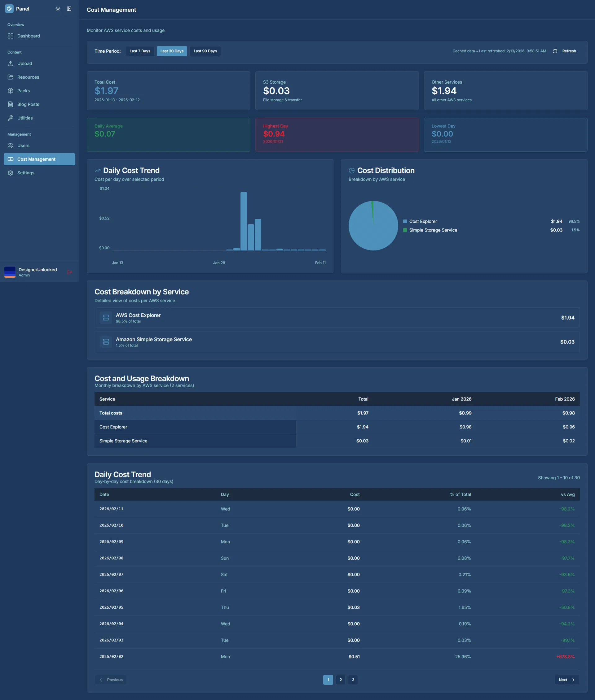Switch to the Last 90 Days period
This screenshot has height=700, width=595.
click(205, 51)
